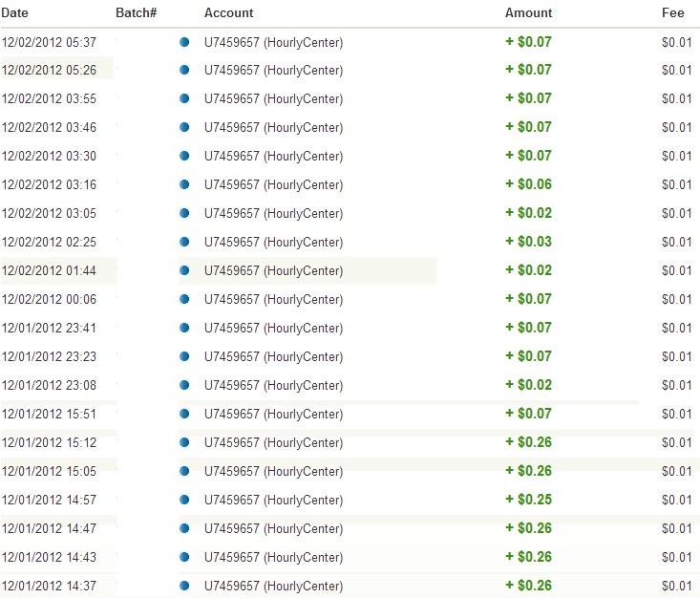Click blue dot icon in 12/01/2012 15:12 row
Screen dimensions: 700x598
184,442
